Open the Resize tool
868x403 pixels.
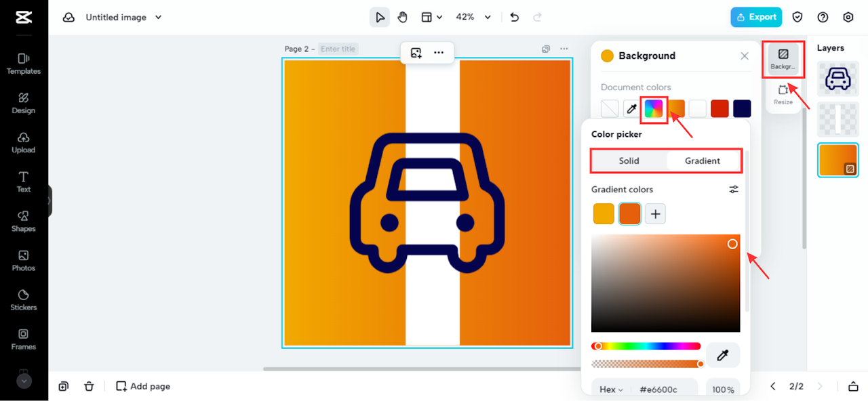pyautogui.click(x=783, y=94)
